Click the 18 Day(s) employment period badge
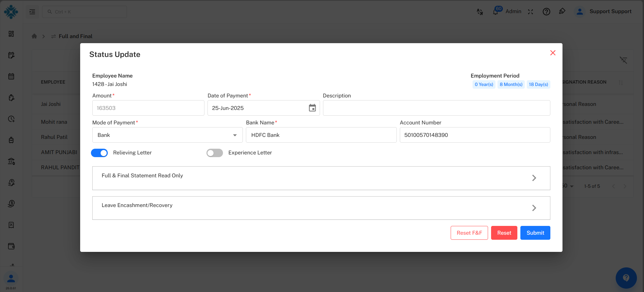 (x=538, y=84)
